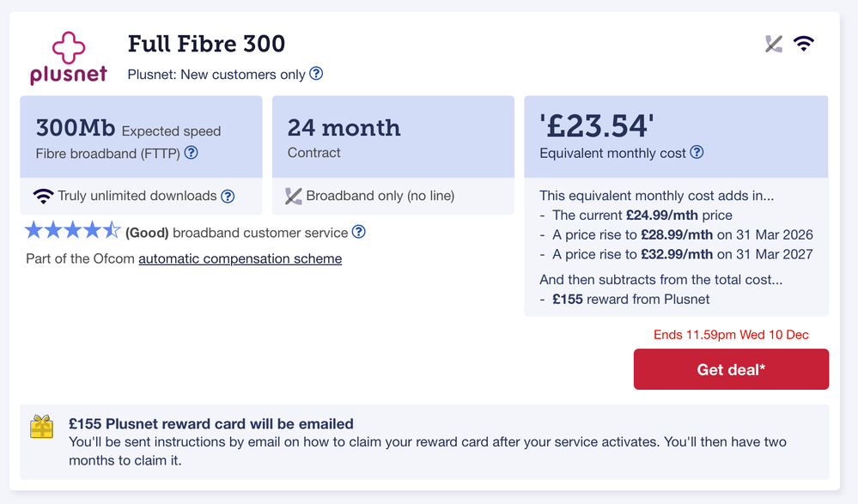Viewport: 858px width, 504px height.
Task: Click the Wi-Fi icon beside unlimited downloads
Action: [43, 196]
